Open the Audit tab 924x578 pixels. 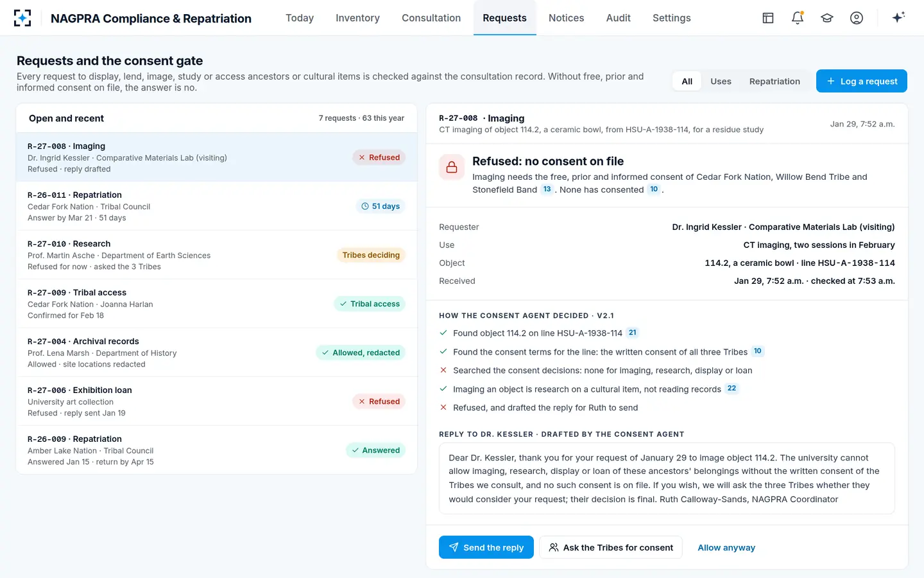tap(619, 18)
